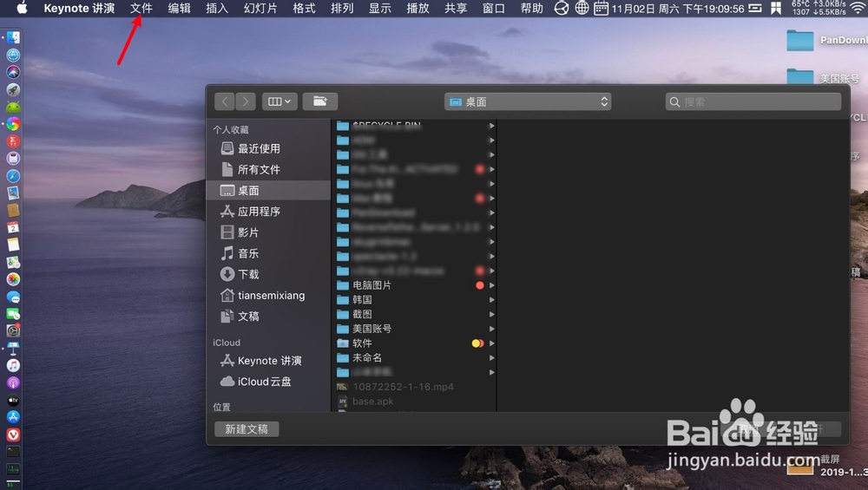Expand the 未命名 folder arrow
The image size is (868, 490).
pyautogui.click(x=491, y=358)
